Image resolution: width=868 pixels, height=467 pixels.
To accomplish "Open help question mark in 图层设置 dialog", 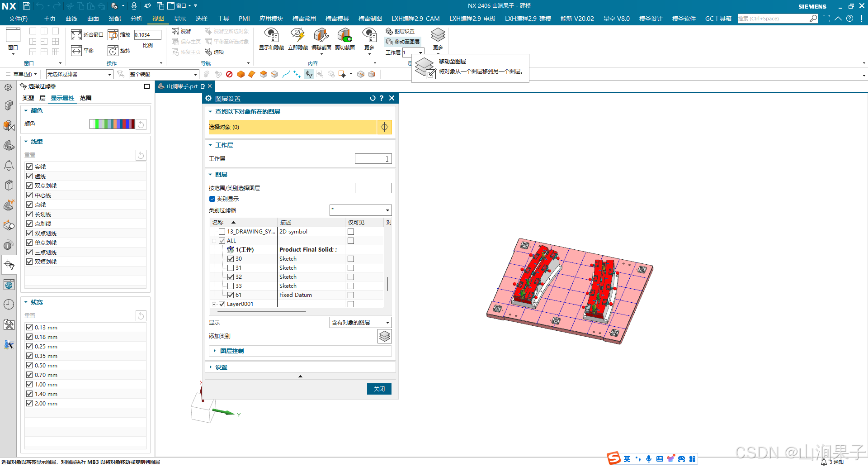I will click(x=382, y=98).
